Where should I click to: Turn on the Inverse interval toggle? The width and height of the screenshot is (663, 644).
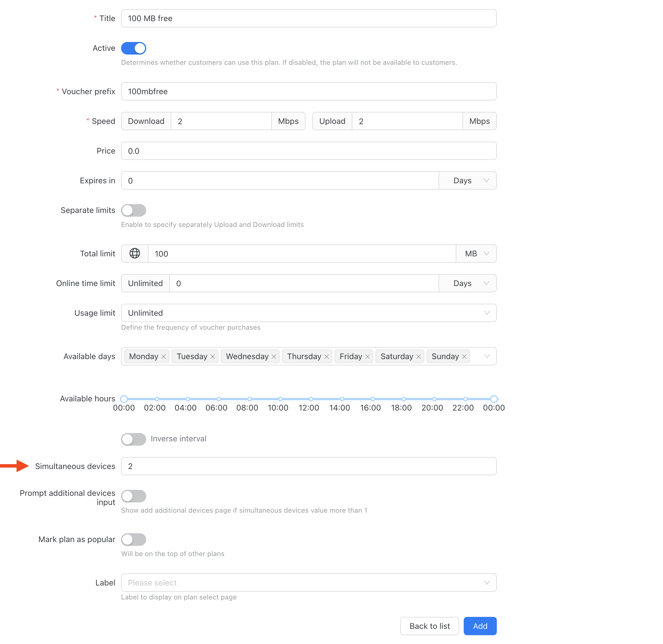(134, 439)
